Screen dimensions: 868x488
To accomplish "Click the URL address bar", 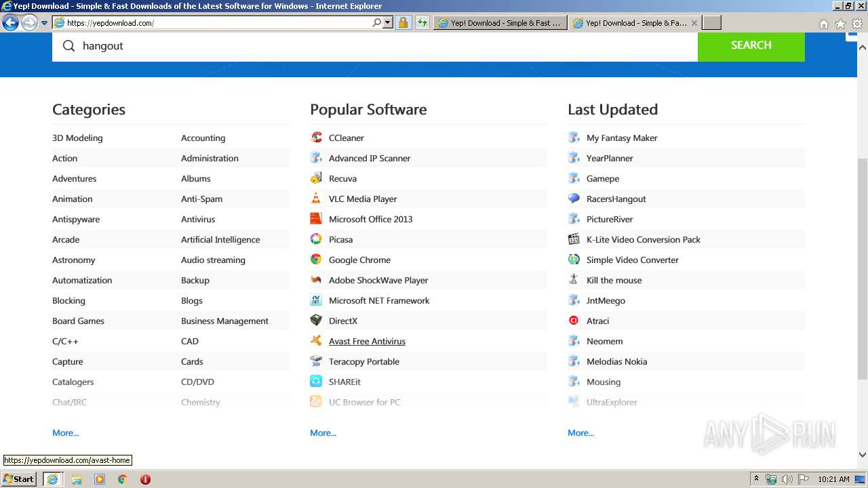I will (217, 22).
